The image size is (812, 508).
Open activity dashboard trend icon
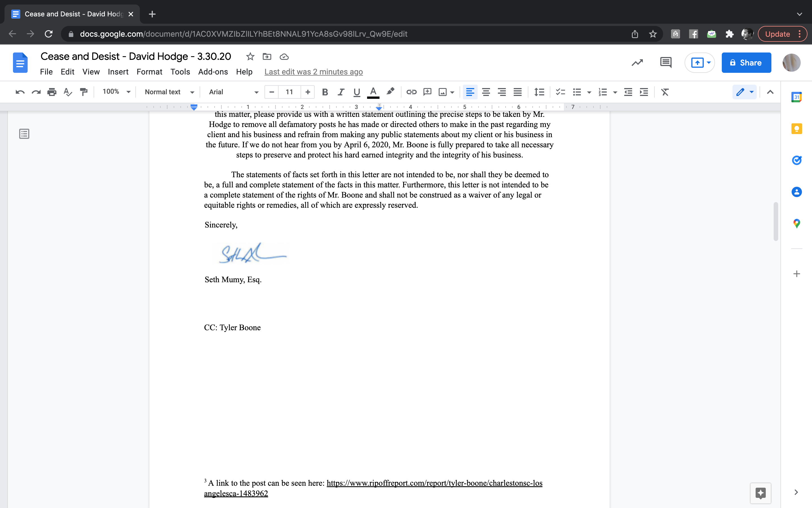tap(637, 62)
